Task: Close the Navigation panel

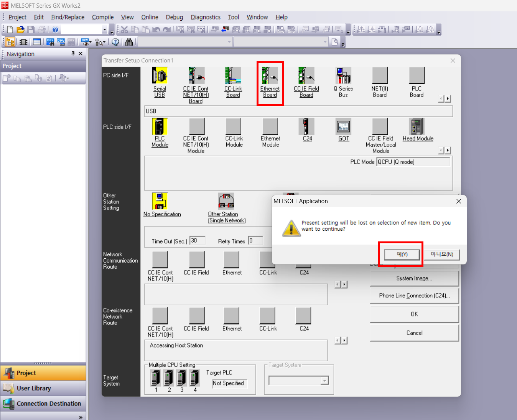Action: click(81, 54)
